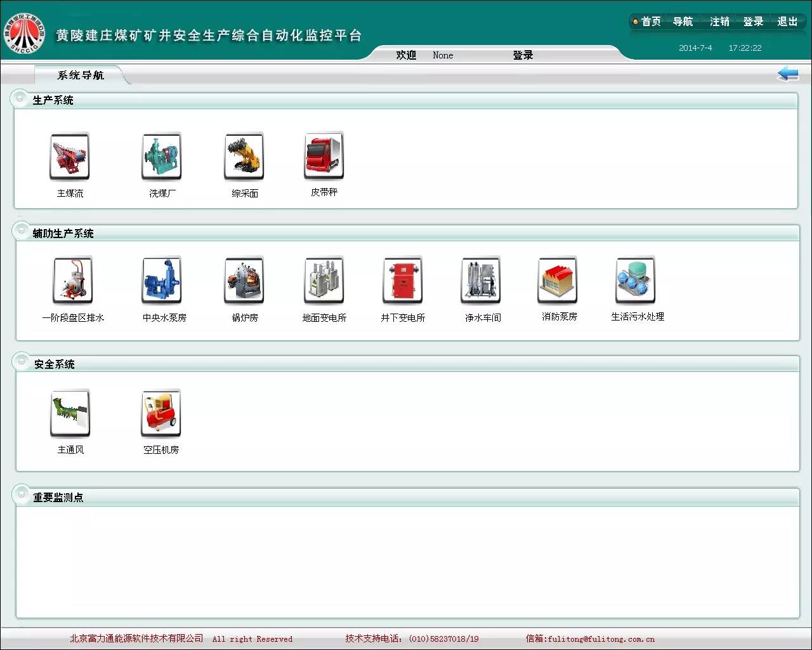Open the 洗煤厂 coal washing plant icon
Screen dimensions: 812x650
pos(162,157)
